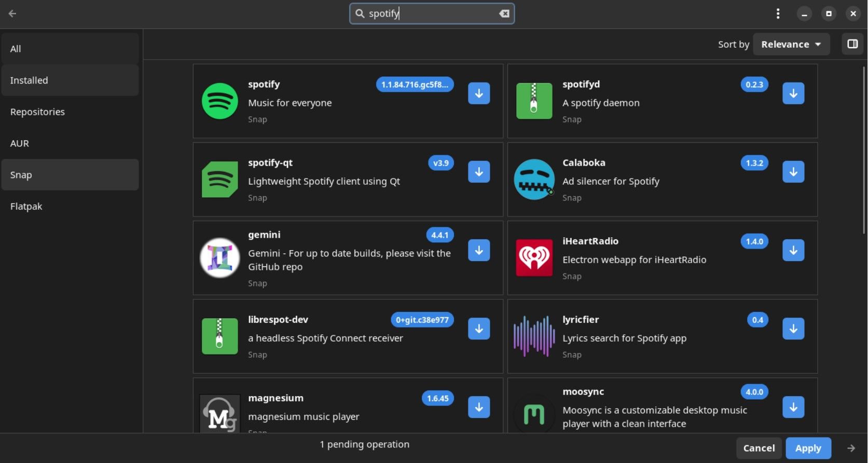
Task: Open the Calaboka zipped-mouth face icon
Action: click(x=534, y=180)
